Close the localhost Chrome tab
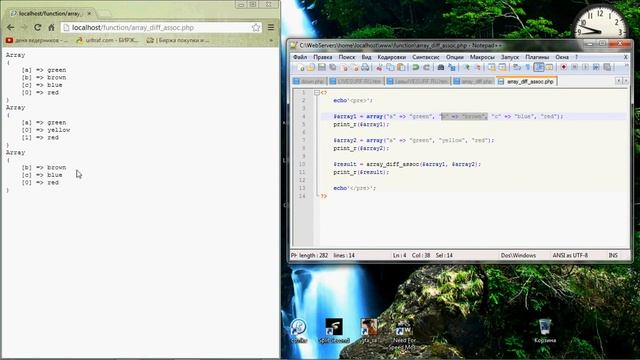The width and height of the screenshot is (640, 360). [x=89, y=13]
